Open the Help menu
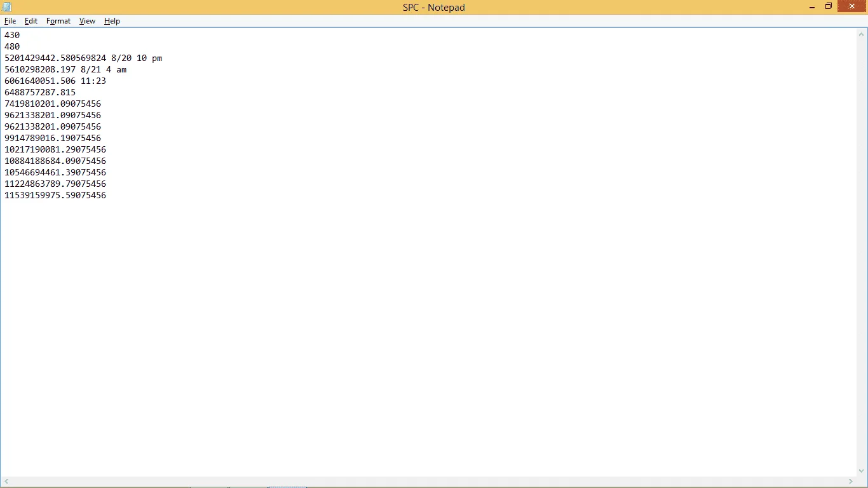Screen dimensions: 868x488 [x=112, y=21]
